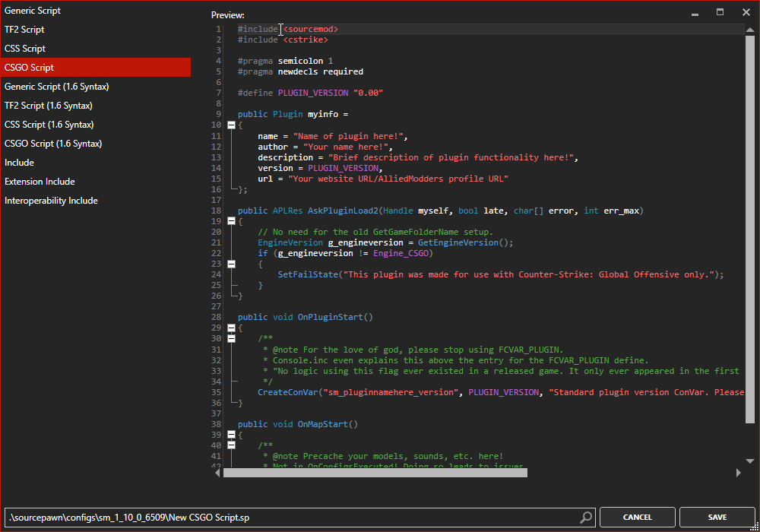This screenshot has width=760, height=532.
Task: Click the vertical scrollbar up arrow
Action: click(x=750, y=30)
